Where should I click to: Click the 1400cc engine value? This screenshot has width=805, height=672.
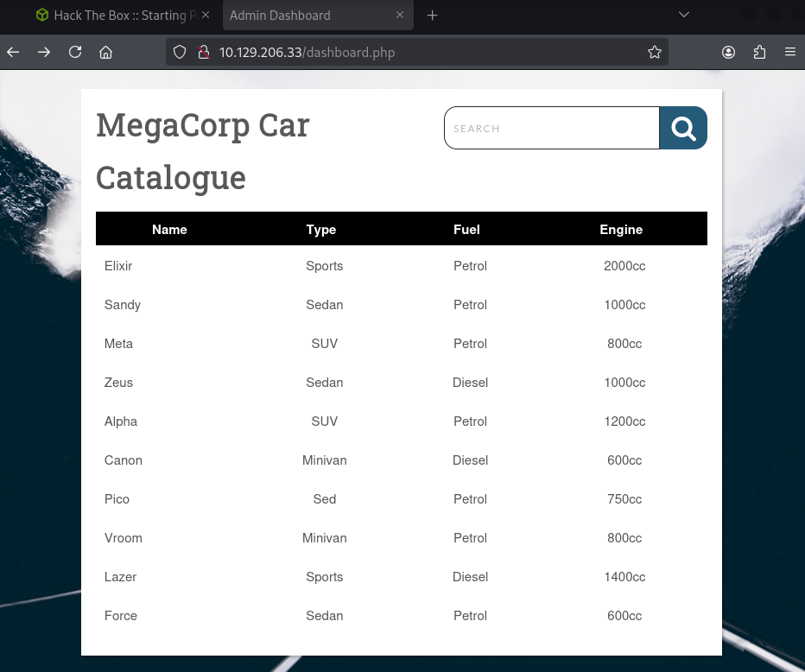tap(624, 576)
